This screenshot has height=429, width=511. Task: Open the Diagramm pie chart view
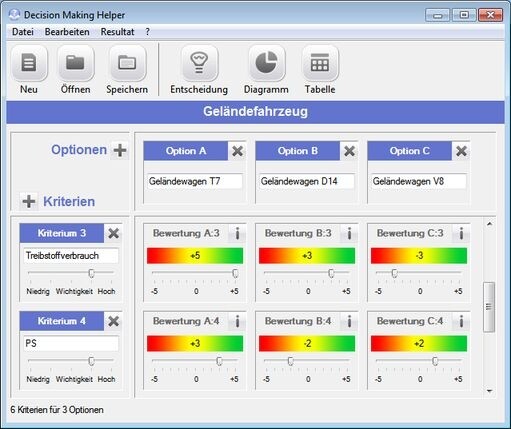(x=266, y=63)
